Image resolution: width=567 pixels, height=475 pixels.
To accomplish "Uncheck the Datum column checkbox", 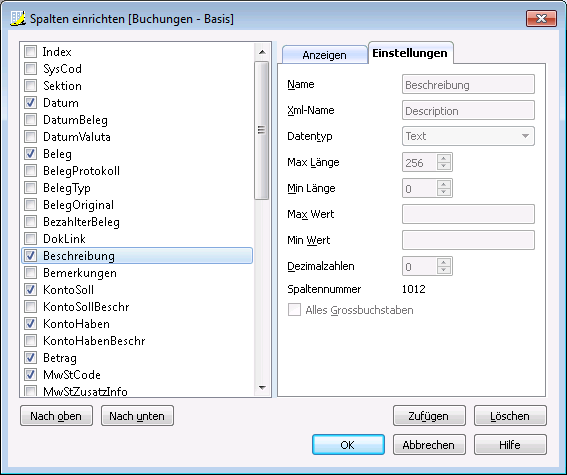I will [x=30, y=103].
